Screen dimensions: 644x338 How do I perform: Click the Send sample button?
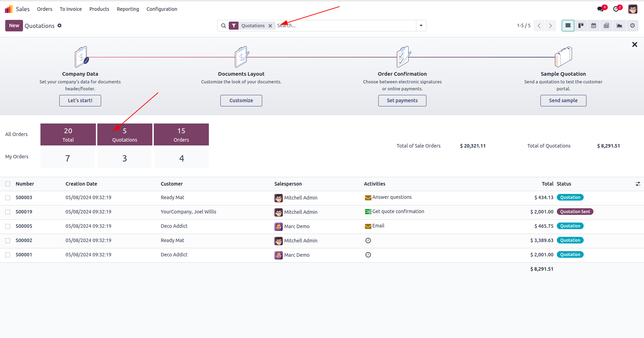point(563,100)
